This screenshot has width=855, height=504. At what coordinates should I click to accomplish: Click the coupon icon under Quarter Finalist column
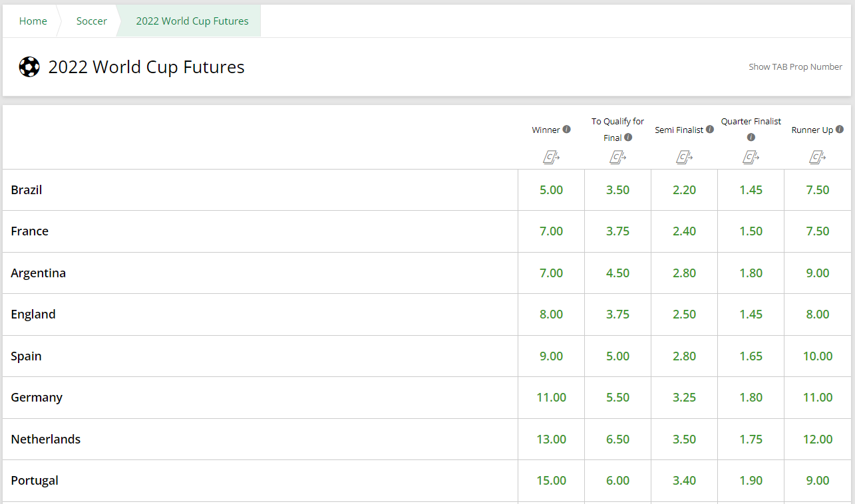(x=751, y=157)
